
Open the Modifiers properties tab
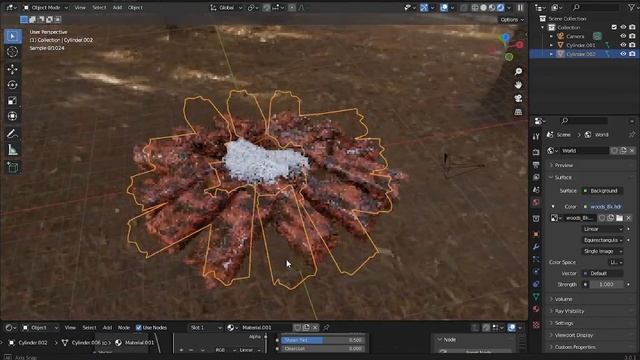tap(536, 247)
